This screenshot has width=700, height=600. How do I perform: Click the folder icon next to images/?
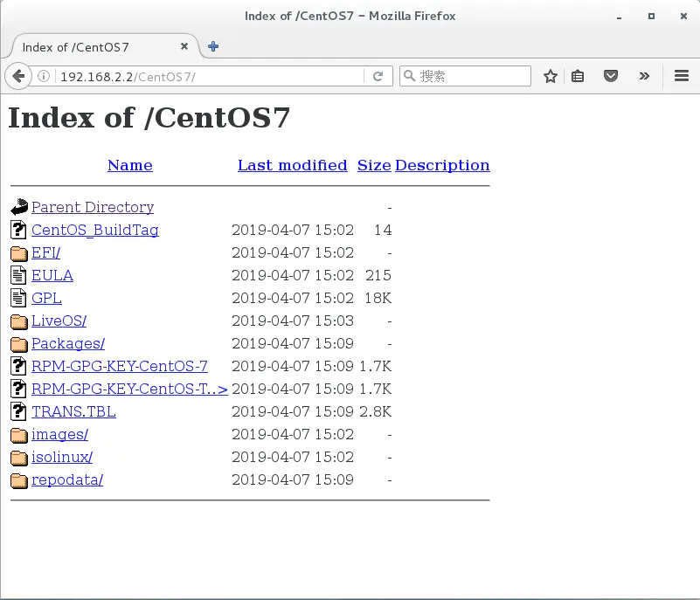(18, 435)
